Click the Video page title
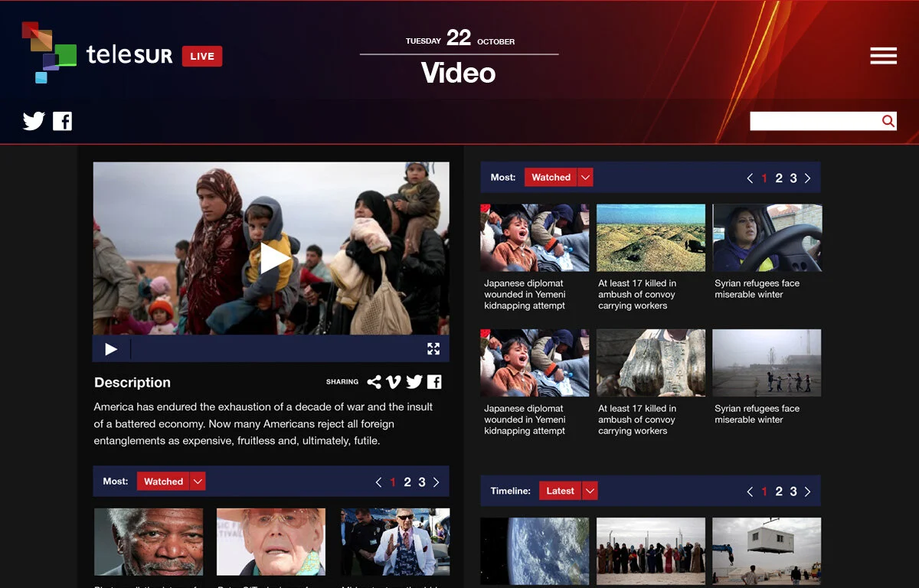This screenshot has width=919, height=588. coord(459,73)
